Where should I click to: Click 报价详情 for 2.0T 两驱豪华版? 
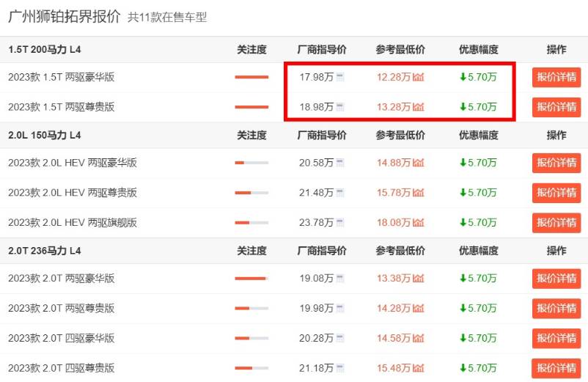point(556,279)
